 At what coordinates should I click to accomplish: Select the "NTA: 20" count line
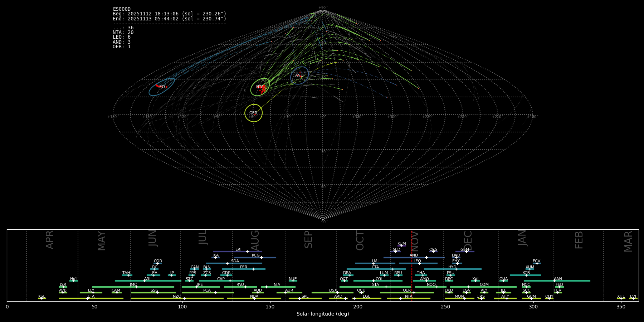[x=123, y=33]
